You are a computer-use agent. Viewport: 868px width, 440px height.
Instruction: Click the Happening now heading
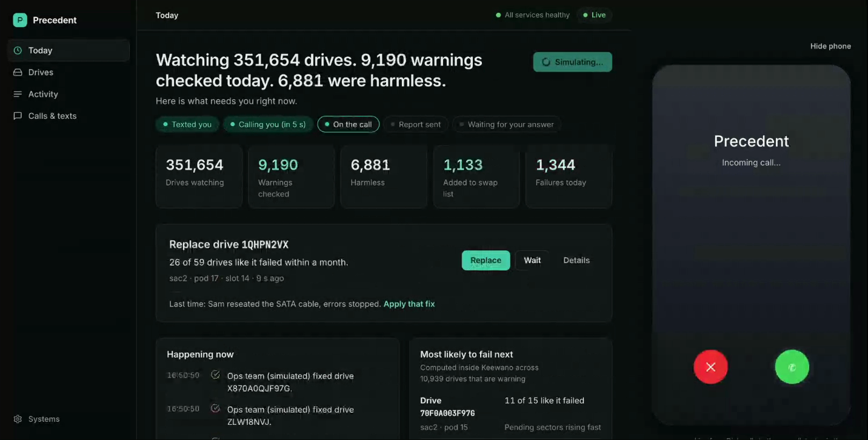pyautogui.click(x=200, y=355)
